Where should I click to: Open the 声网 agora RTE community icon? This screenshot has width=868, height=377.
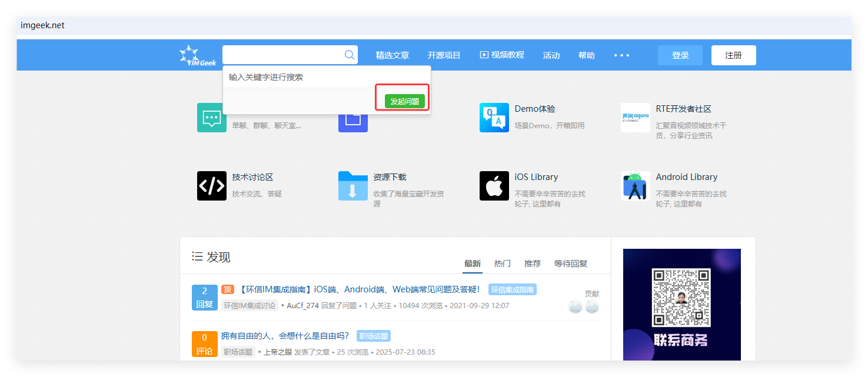(x=635, y=118)
